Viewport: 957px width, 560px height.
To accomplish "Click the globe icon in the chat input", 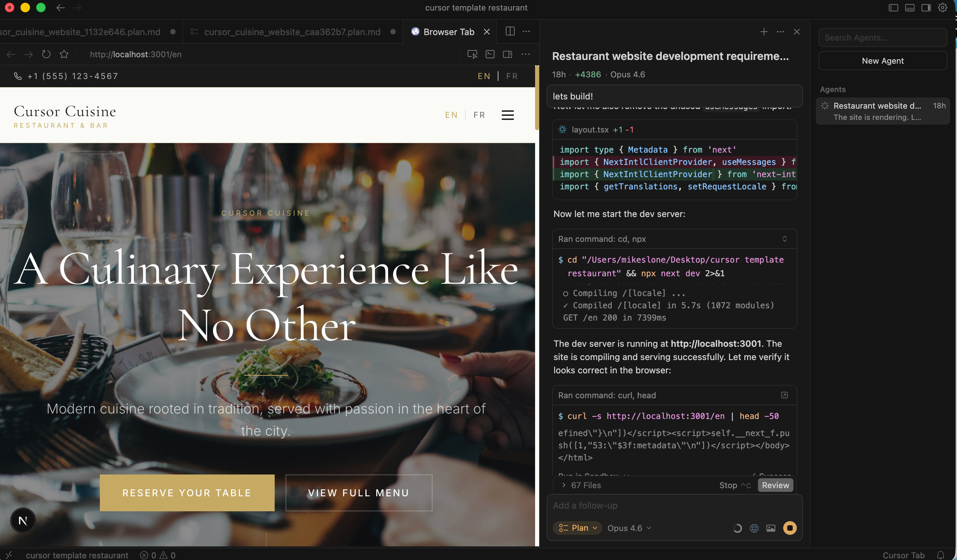I will tap(754, 528).
